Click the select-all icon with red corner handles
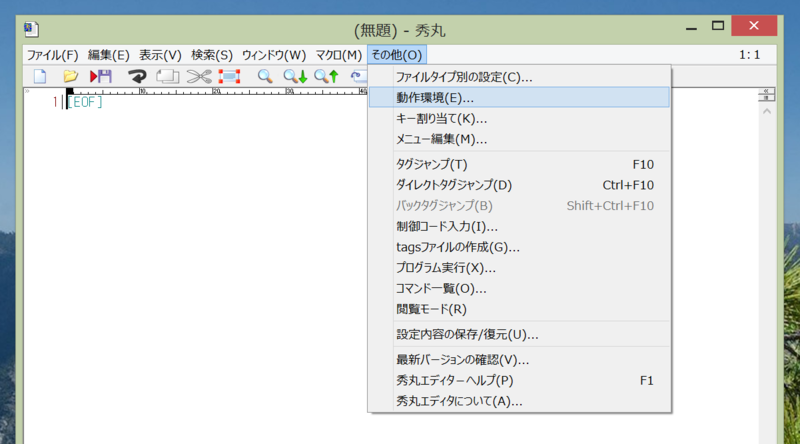800x444 pixels. click(230, 77)
